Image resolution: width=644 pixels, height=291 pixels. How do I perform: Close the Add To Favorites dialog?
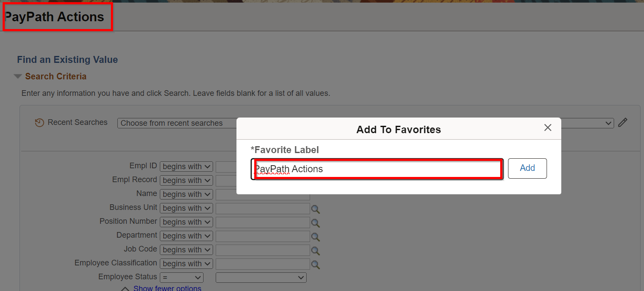548,128
